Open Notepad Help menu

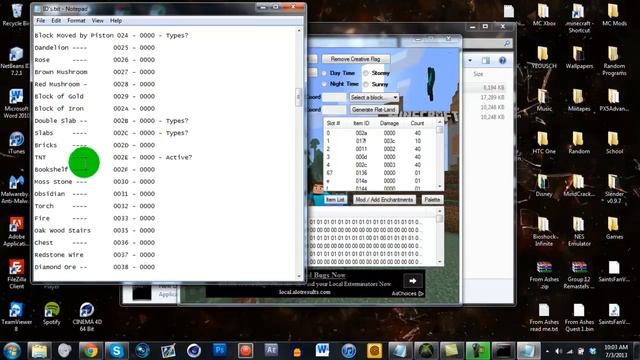(116, 20)
